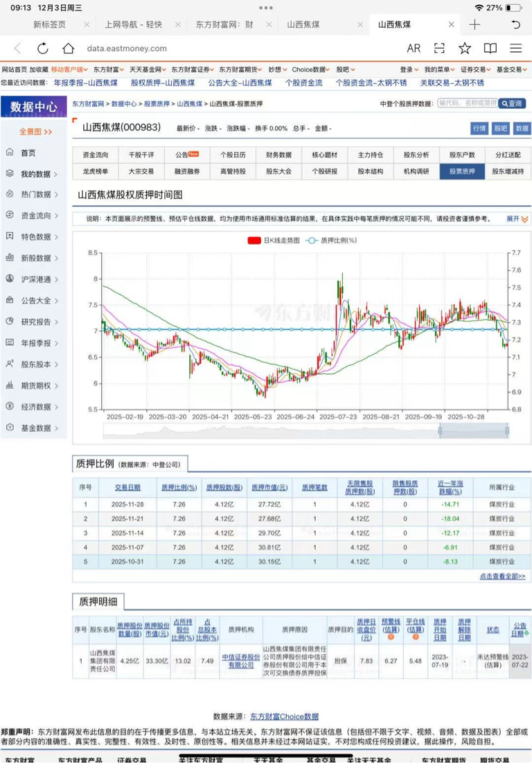Viewport: 532px width, 763px height.
Task: Click the 预警线 help question icon
Action: pyautogui.click(x=391, y=637)
